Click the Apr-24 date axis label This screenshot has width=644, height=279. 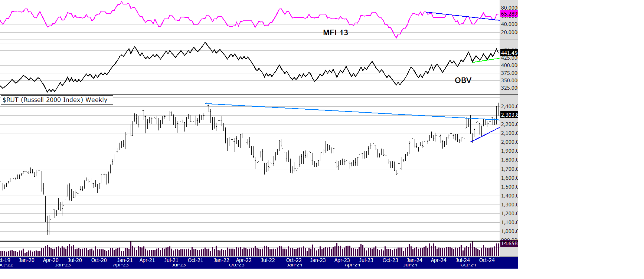(439, 260)
